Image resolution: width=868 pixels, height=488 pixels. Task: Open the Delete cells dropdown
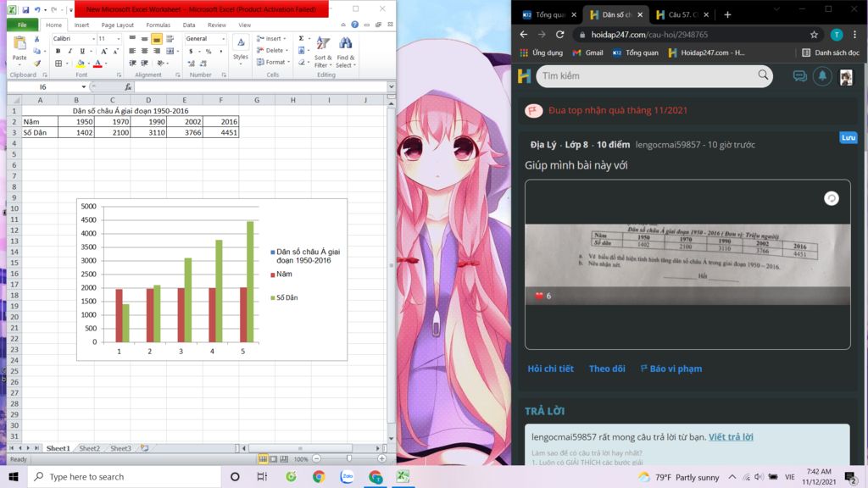point(271,50)
